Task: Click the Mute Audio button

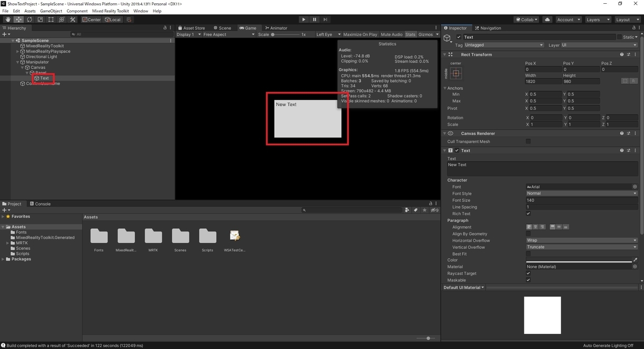Action: pos(391,34)
